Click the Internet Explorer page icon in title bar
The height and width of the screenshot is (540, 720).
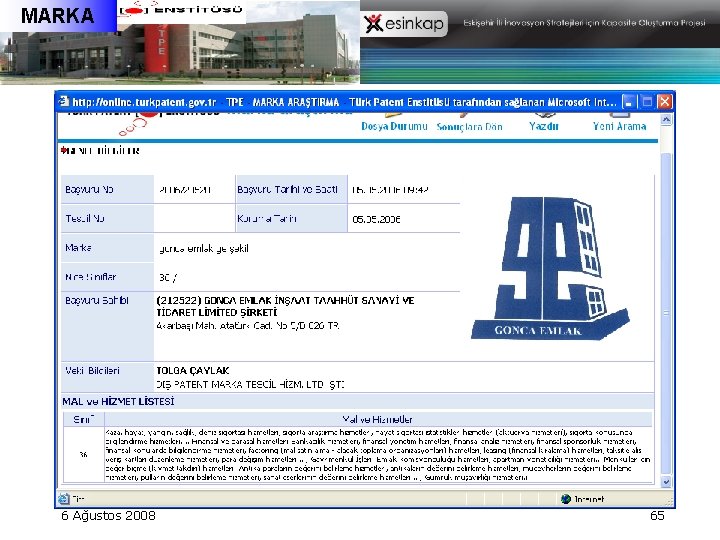pyautogui.click(x=64, y=101)
